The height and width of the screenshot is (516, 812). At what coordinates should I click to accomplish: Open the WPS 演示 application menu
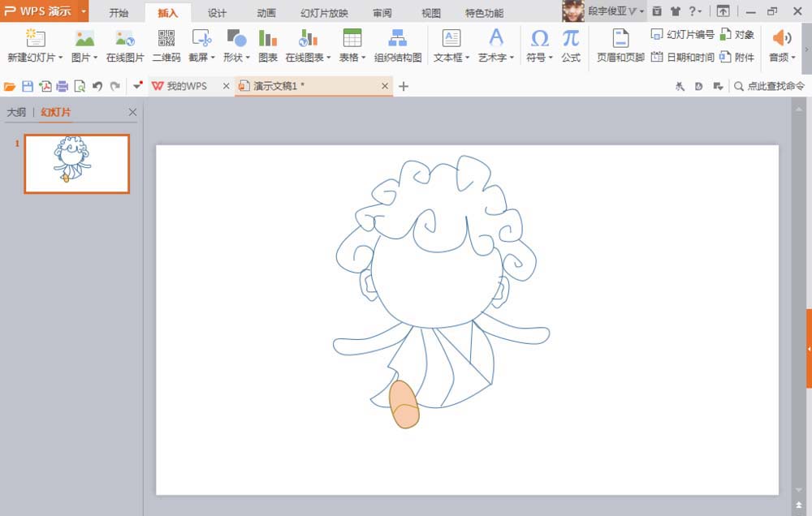click(x=44, y=11)
